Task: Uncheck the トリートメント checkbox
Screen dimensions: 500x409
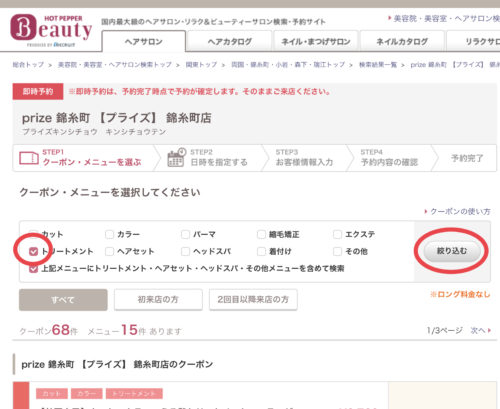Action: pos(33,251)
